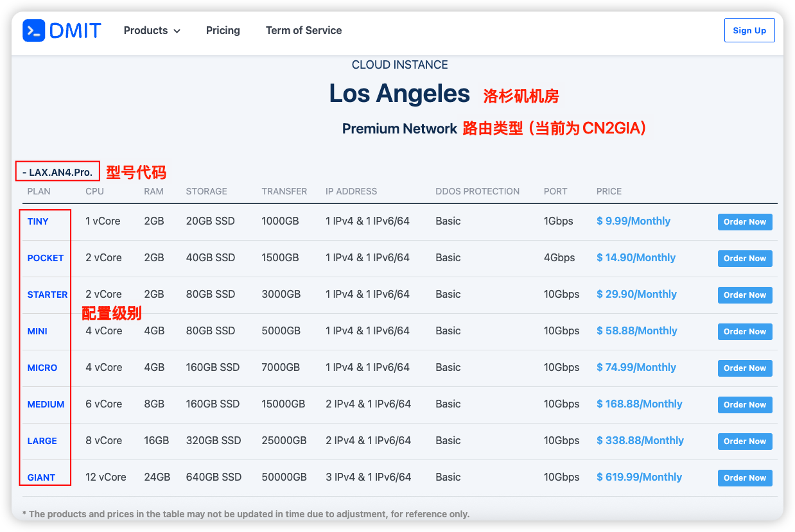Click the DMIT logo icon

pyautogui.click(x=33, y=30)
